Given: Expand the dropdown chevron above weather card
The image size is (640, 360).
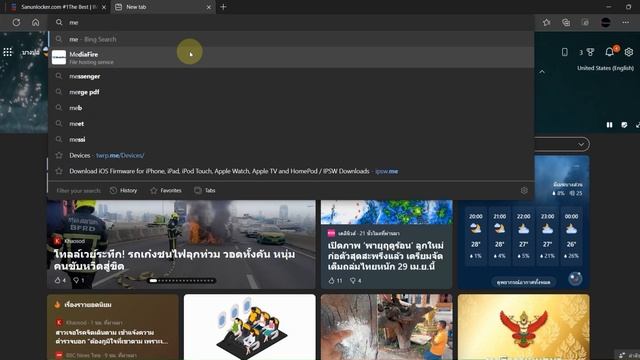Looking at the screenshot, I should 581,144.
